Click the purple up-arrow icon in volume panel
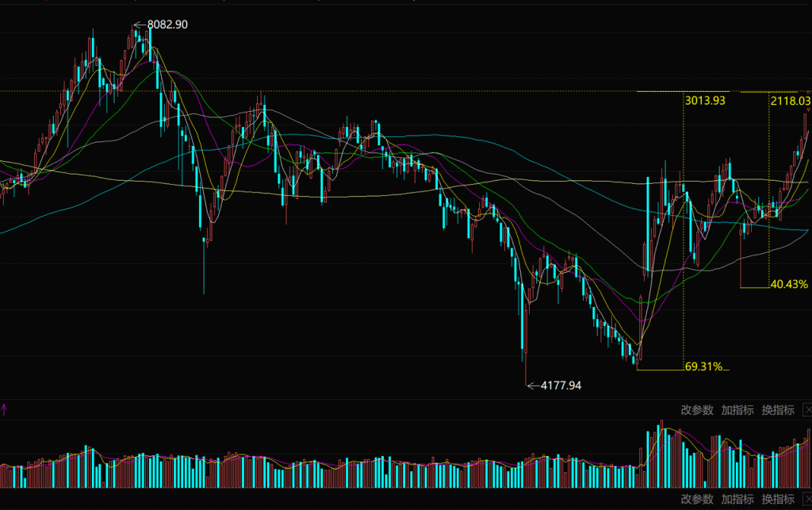This screenshot has width=812, height=510. [x=4, y=410]
